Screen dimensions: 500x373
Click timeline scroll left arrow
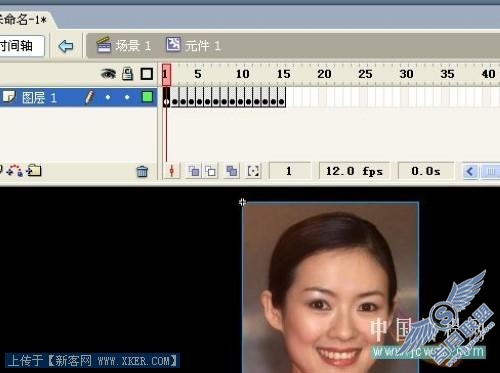pyautogui.click(x=470, y=172)
